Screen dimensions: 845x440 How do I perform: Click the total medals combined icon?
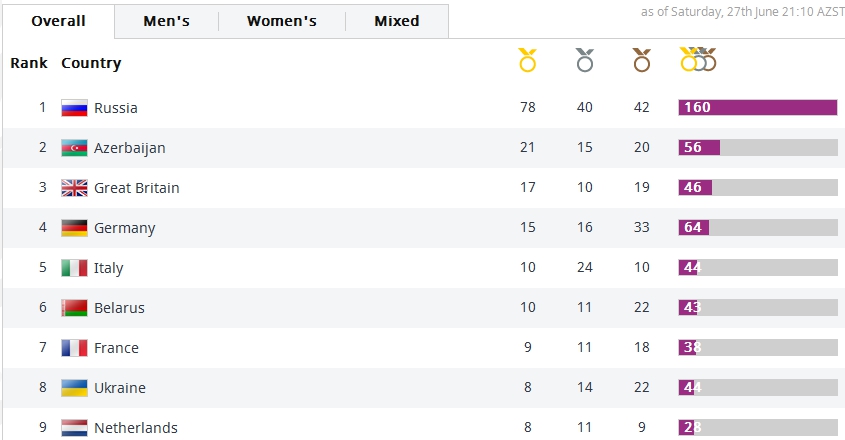pyautogui.click(x=698, y=60)
